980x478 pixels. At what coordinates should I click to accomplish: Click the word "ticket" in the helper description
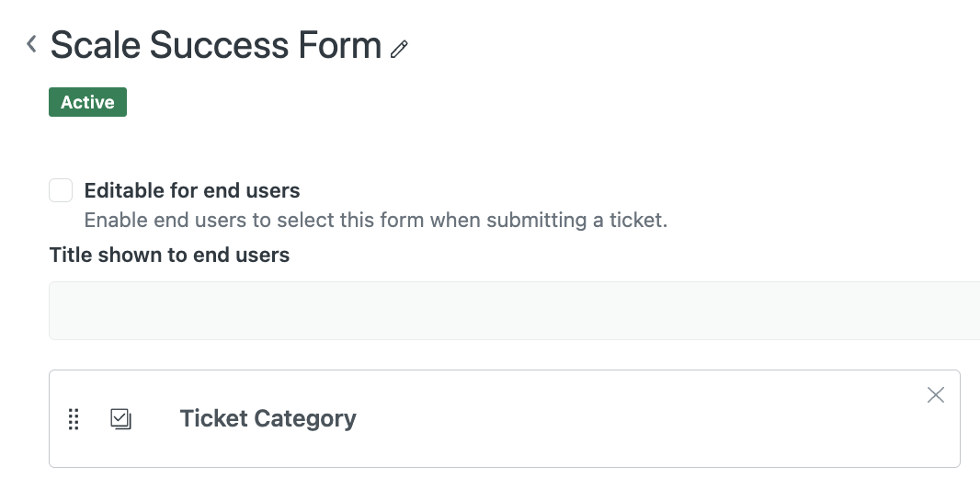click(634, 221)
